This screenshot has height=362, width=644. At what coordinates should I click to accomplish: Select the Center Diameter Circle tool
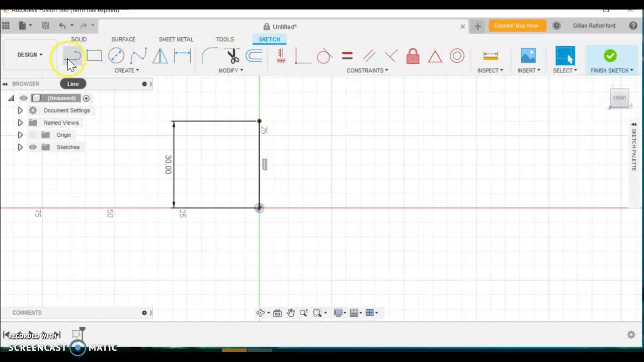[x=116, y=56]
